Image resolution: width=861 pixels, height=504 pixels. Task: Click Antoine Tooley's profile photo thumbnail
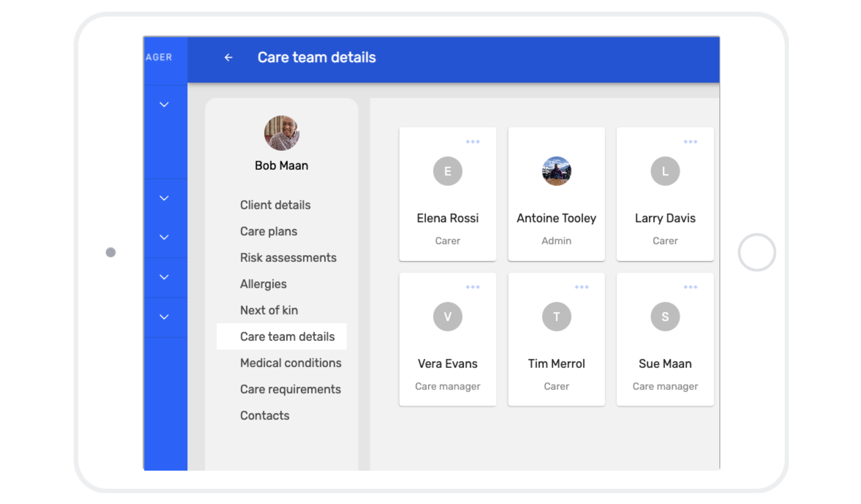[557, 172]
